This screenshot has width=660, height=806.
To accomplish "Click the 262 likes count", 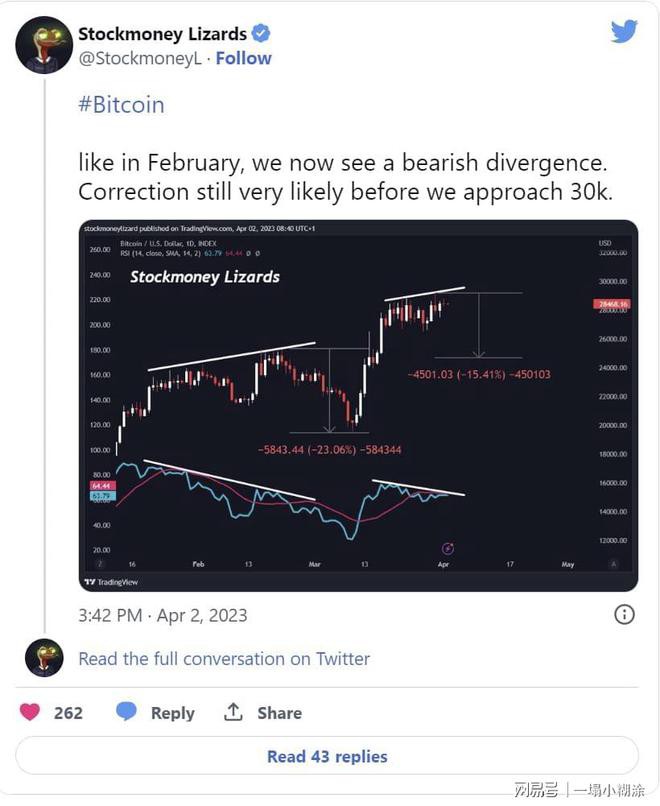I will [x=68, y=712].
